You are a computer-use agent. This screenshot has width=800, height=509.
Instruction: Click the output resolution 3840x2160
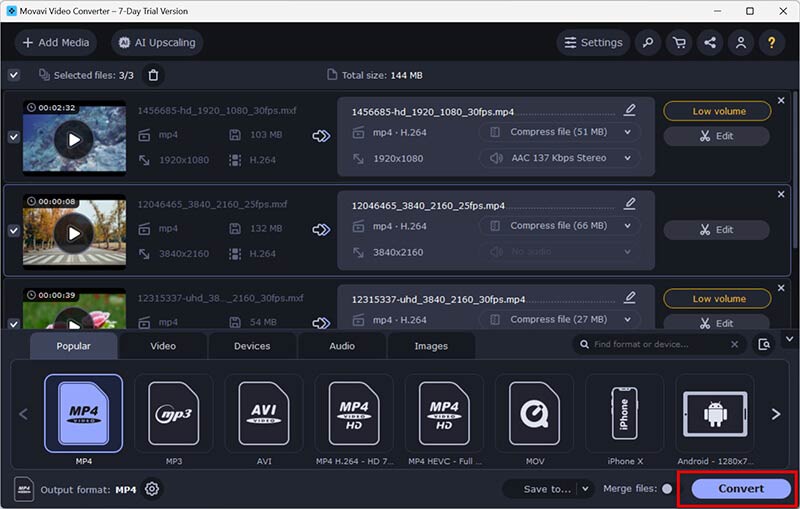398,252
